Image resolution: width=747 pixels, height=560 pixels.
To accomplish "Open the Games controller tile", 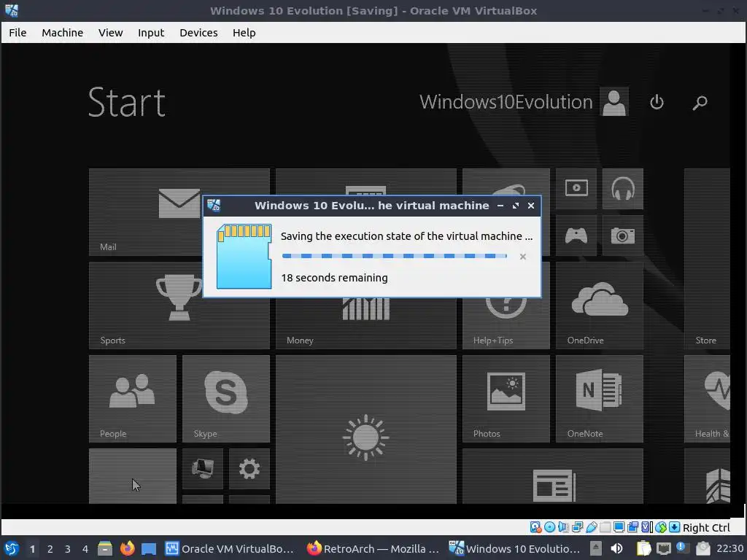I will click(x=576, y=236).
